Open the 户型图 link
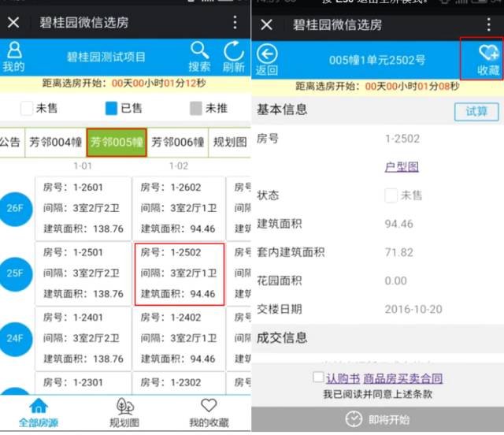This screenshot has width=504, height=435. click(402, 166)
